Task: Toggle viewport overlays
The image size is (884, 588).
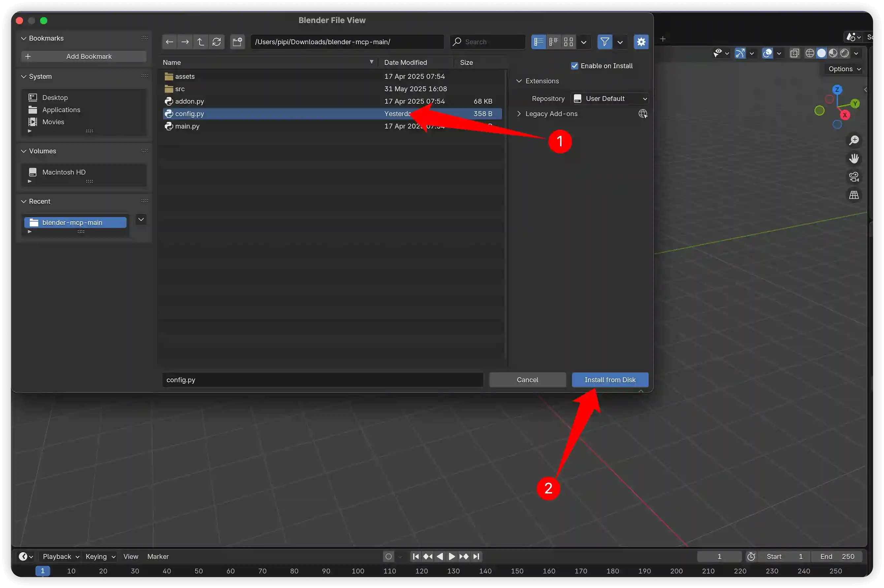Action: tap(768, 53)
